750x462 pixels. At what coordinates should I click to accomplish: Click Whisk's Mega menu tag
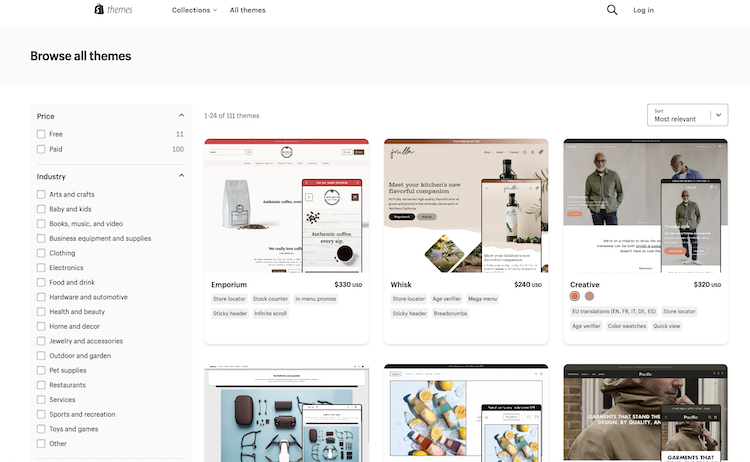click(483, 299)
